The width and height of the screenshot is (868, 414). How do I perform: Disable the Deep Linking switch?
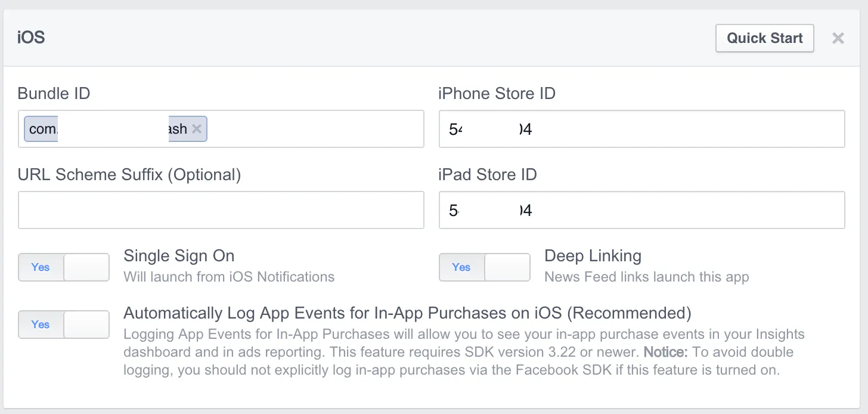coord(485,267)
